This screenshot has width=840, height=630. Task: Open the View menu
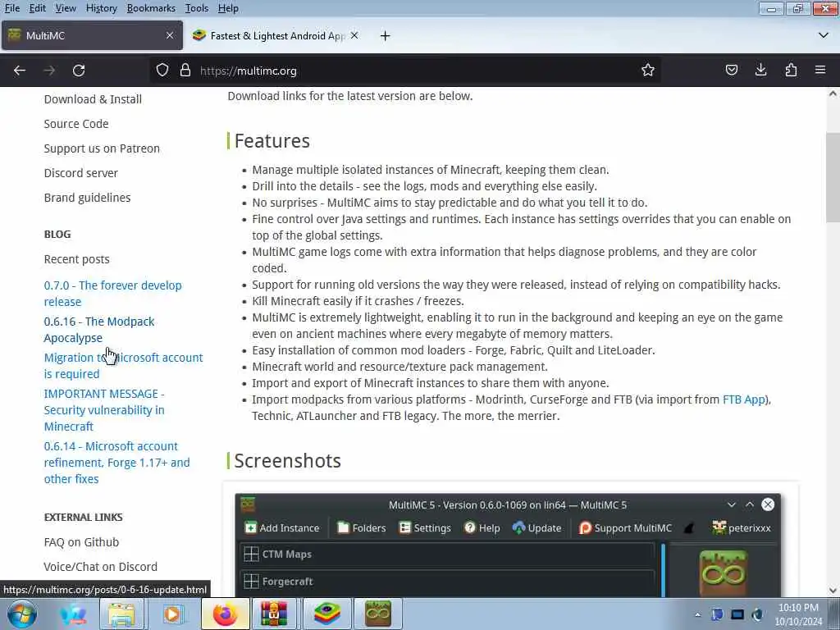[x=66, y=8]
